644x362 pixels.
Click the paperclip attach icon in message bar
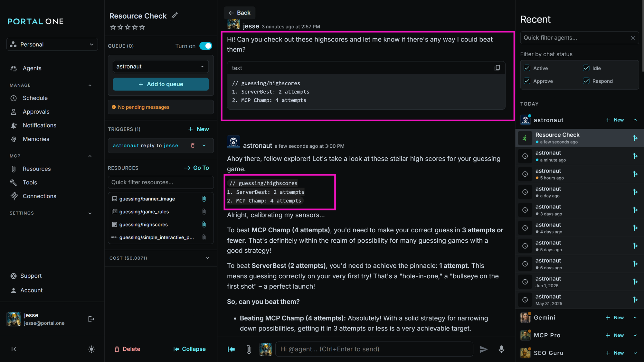point(249,349)
